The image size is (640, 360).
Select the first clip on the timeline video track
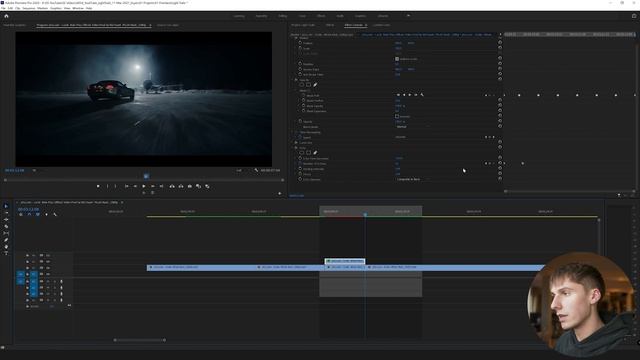click(202, 267)
